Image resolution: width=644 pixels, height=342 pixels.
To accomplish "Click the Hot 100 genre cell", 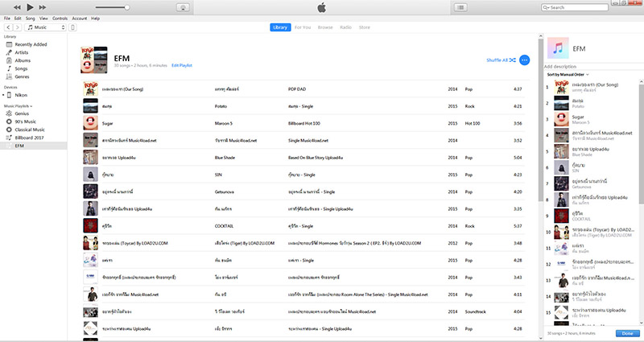I will (x=473, y=123).
